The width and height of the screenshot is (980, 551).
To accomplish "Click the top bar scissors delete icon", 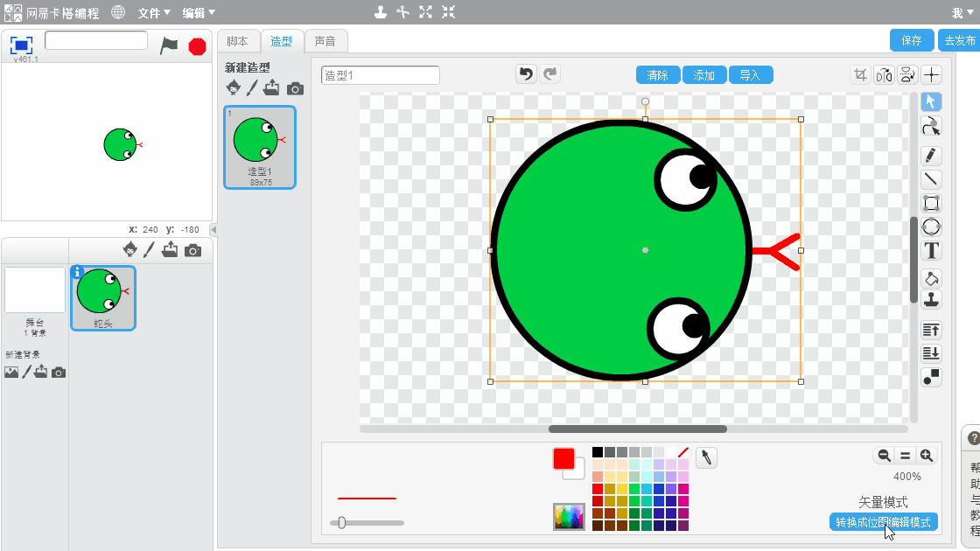I will click(403, 12).
